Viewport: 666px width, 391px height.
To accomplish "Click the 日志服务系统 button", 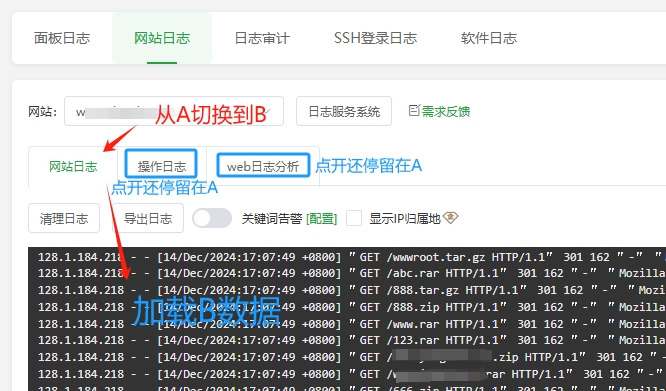I will (x=344, y=111).
